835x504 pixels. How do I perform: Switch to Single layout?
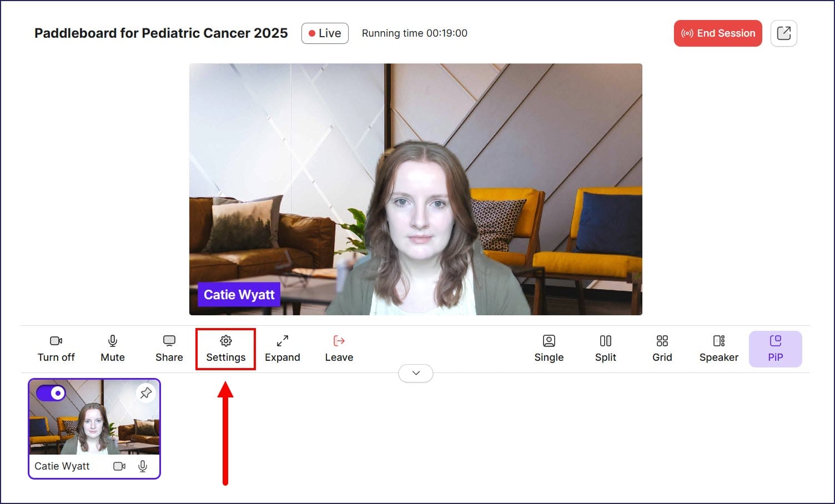click(x=549, y=348)
